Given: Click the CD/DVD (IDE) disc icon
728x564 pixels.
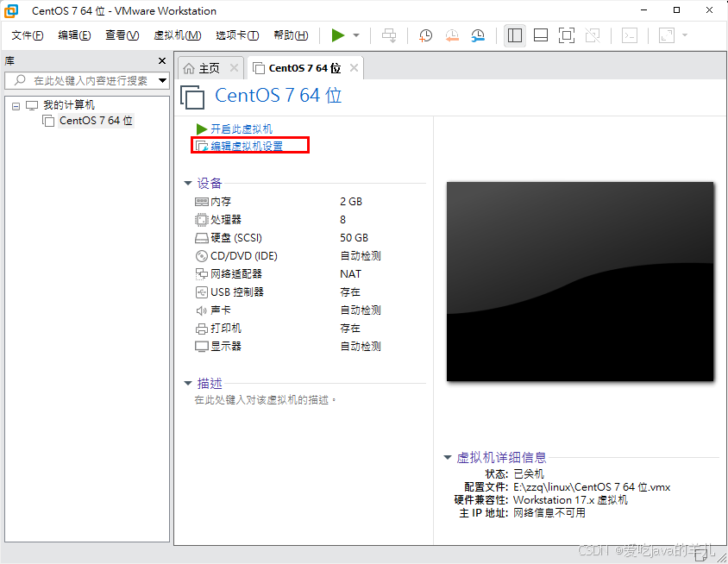Looking at the screenshot, I should point(202,256).
